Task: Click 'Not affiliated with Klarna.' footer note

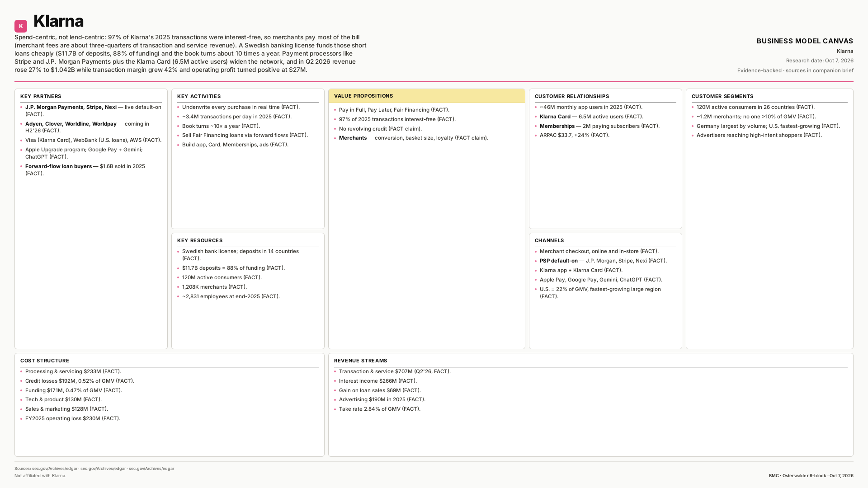Action: (x=40, y=476)
